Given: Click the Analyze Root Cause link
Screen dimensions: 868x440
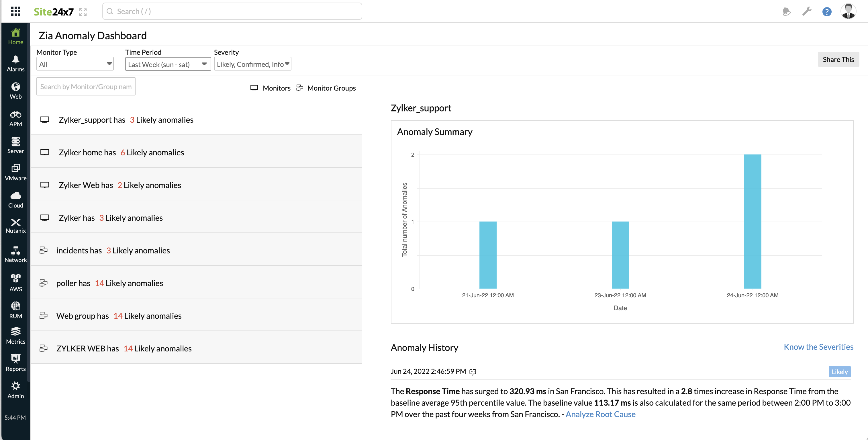Looking at the screenshot, I should [601, 414].
